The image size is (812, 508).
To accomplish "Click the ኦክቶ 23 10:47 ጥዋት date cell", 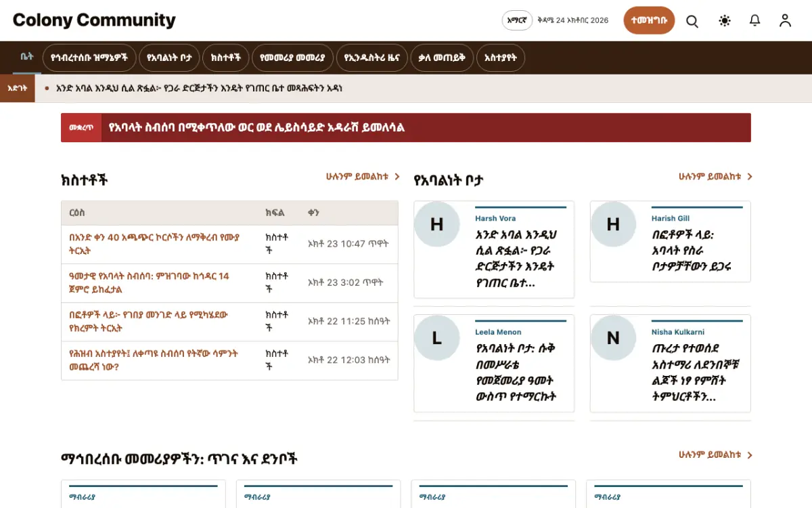I will pos(348,244).
